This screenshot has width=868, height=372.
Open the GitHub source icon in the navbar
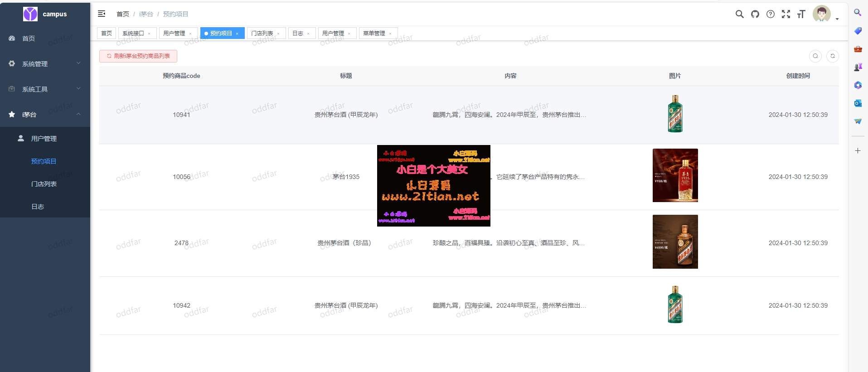(755, 14)
